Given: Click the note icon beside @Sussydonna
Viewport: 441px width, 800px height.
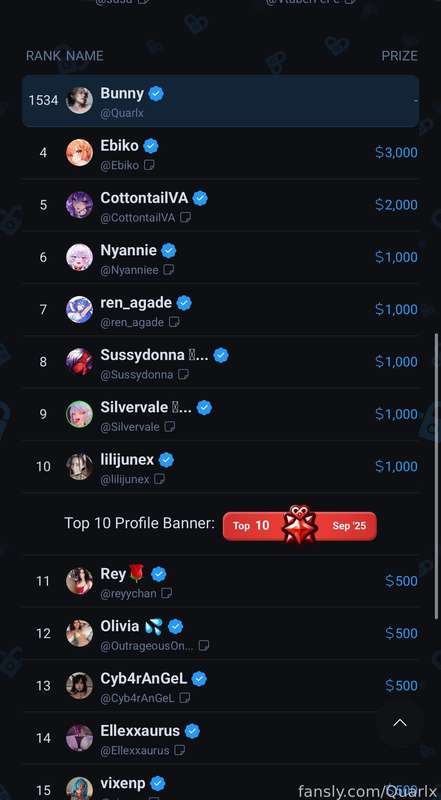Looking at the screenshot, I should pos(183,374).
